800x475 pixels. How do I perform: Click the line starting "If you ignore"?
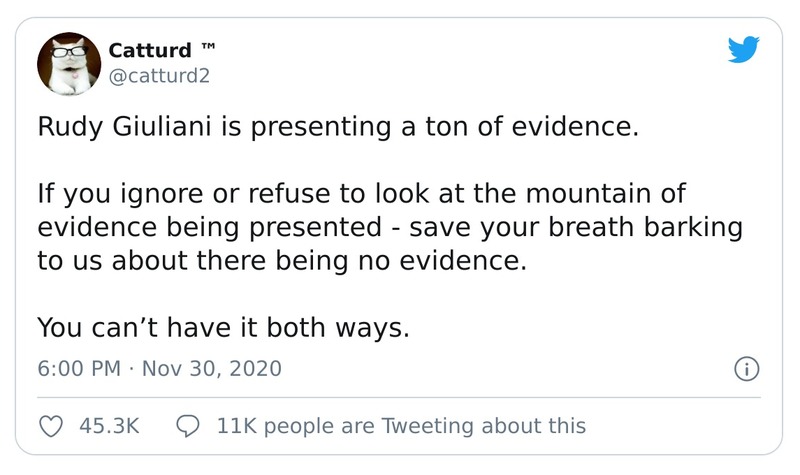click(x=361, y=194)
